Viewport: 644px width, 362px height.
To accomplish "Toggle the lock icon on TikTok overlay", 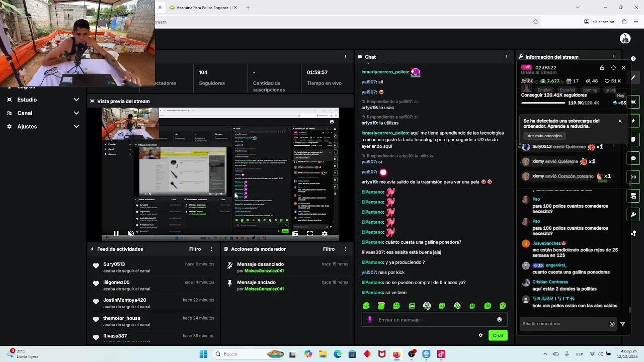I will pos(602,67).
